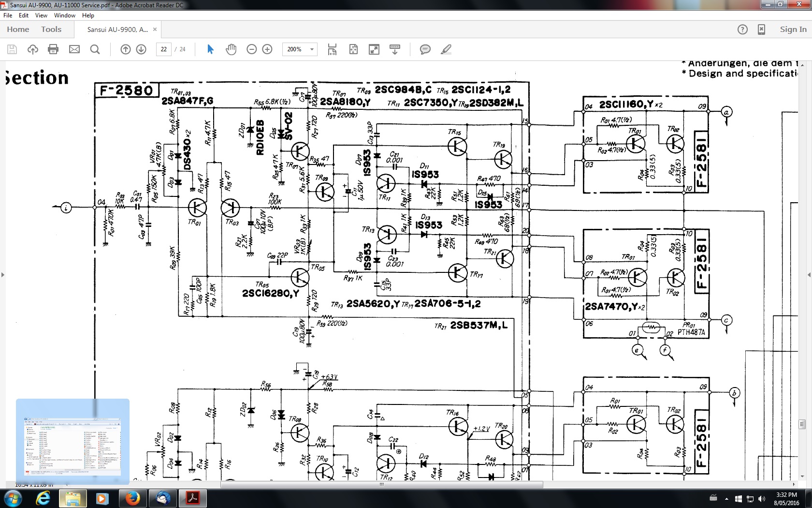Click the Adobe Acrobat taskbar icon
812x508 pixels.
click(x=193, y=498)
